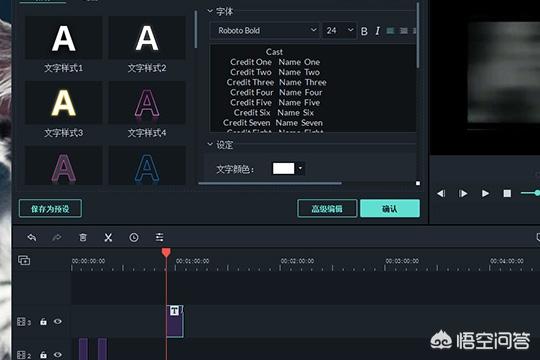Split clip with the scissors tool

108,237
